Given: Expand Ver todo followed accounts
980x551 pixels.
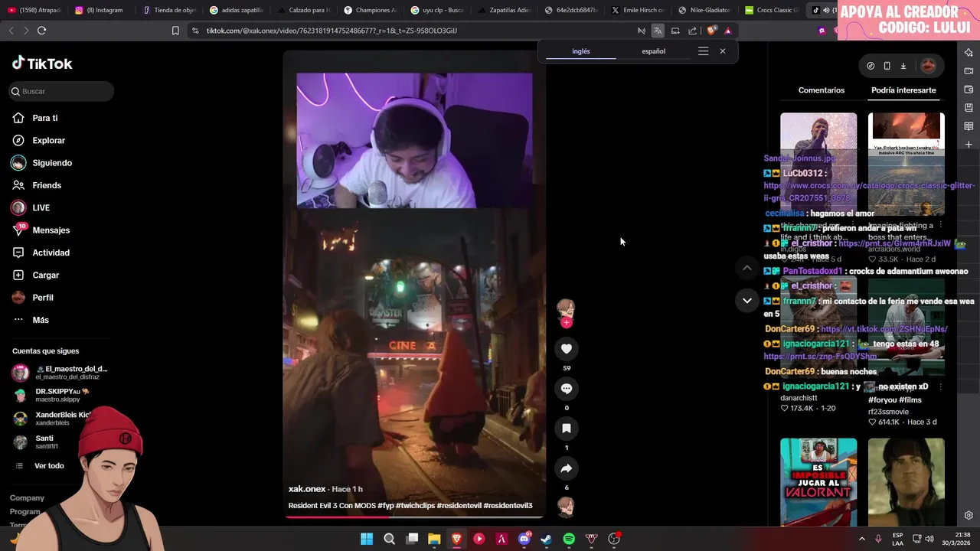Looking at the screenshot, I should click(x=49, y=465).
